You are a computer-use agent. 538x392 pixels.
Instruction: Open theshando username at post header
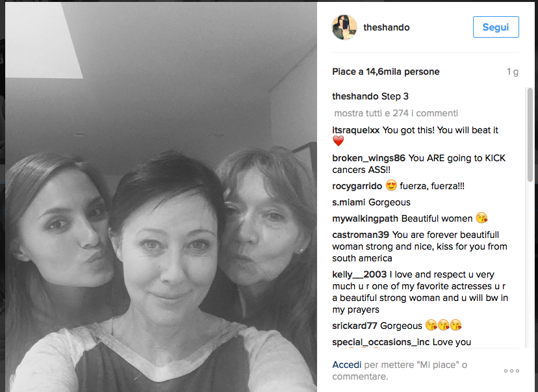pyautogui.click(x=387, y=27)
